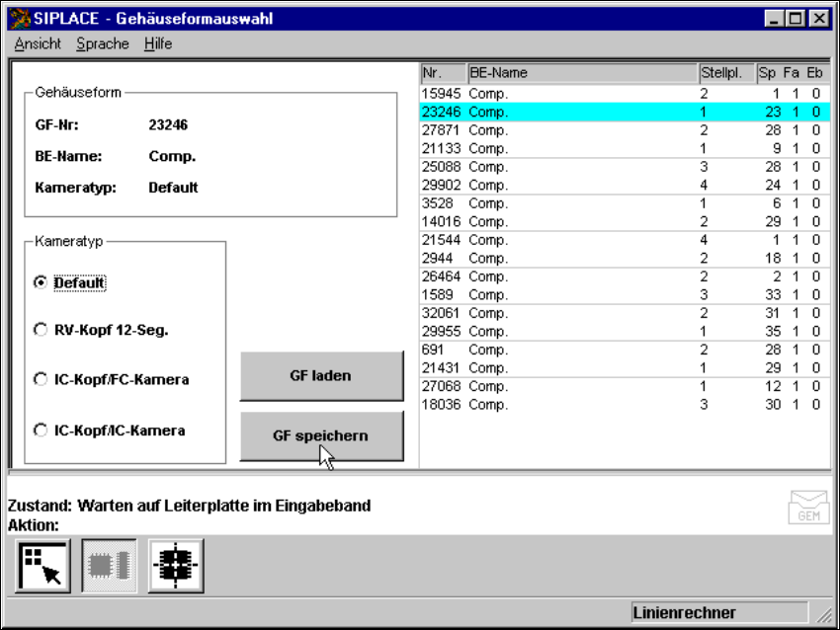Open the Hilfe menu
840x630 pixels.
point(158,43)
